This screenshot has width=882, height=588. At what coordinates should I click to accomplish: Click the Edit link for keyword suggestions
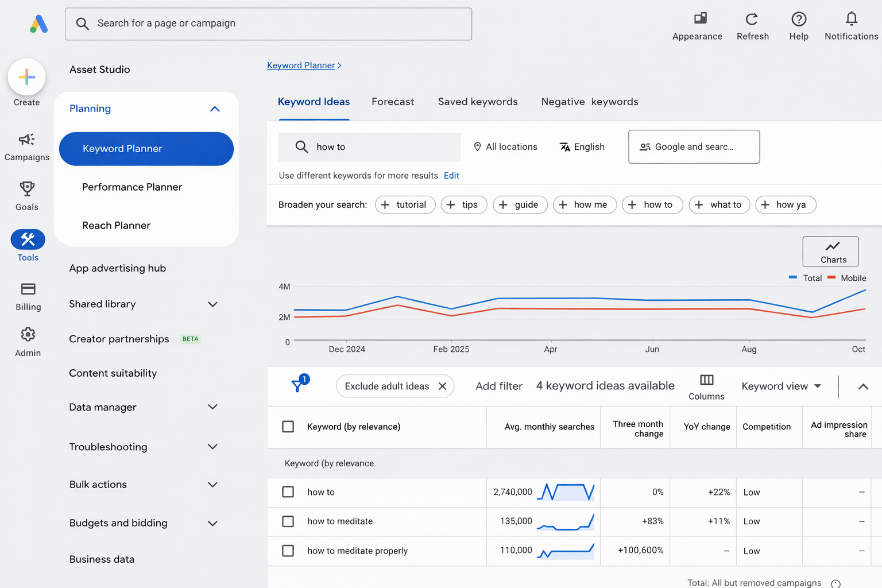[451, 175]
